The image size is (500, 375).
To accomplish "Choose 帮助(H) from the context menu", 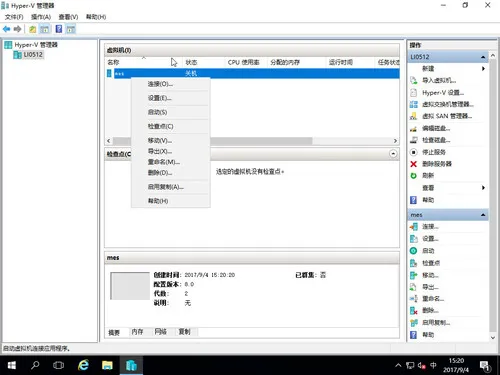I will [171, 201].
